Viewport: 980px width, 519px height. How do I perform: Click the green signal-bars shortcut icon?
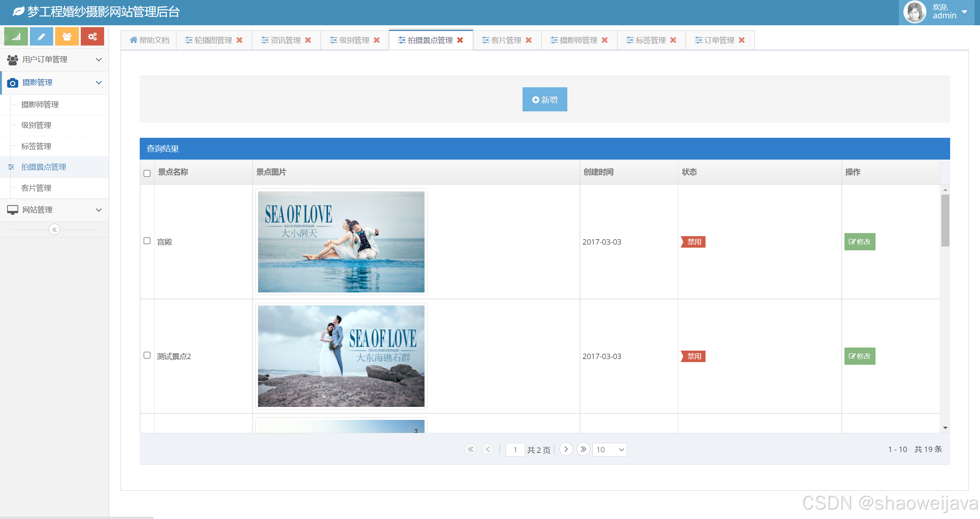pos(16,37)
